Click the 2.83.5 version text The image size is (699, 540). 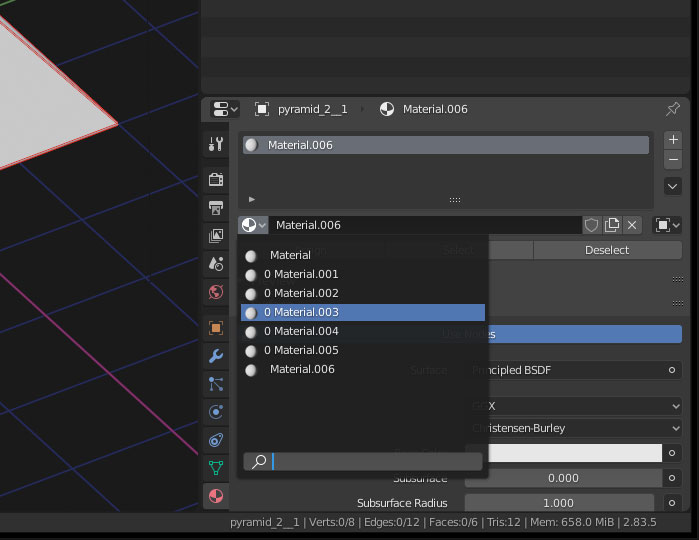(x=639, y=522)
